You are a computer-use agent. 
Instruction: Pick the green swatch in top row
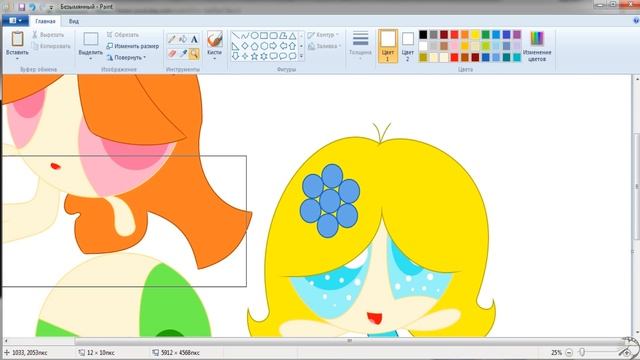pos(486,35)
